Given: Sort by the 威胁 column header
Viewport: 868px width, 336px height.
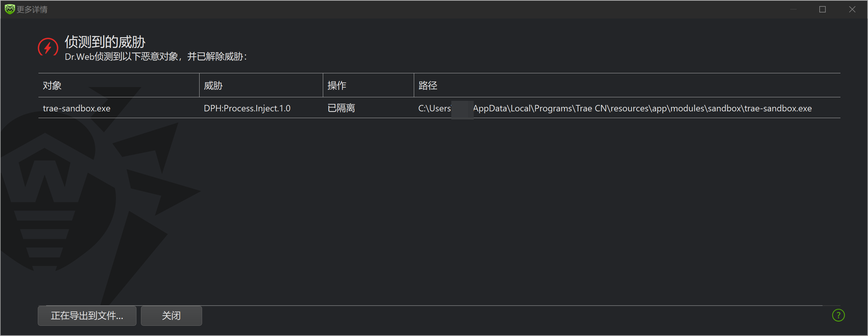Looking at the screenshot, I should click(213, 85).
